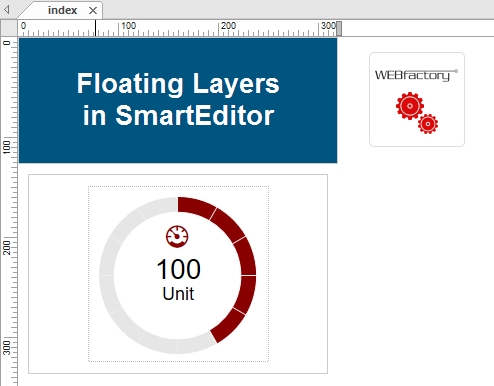Select the WEBfactory logo image
Image resolution: width=494 pixels, height=386 pixels.
[417, 99]
